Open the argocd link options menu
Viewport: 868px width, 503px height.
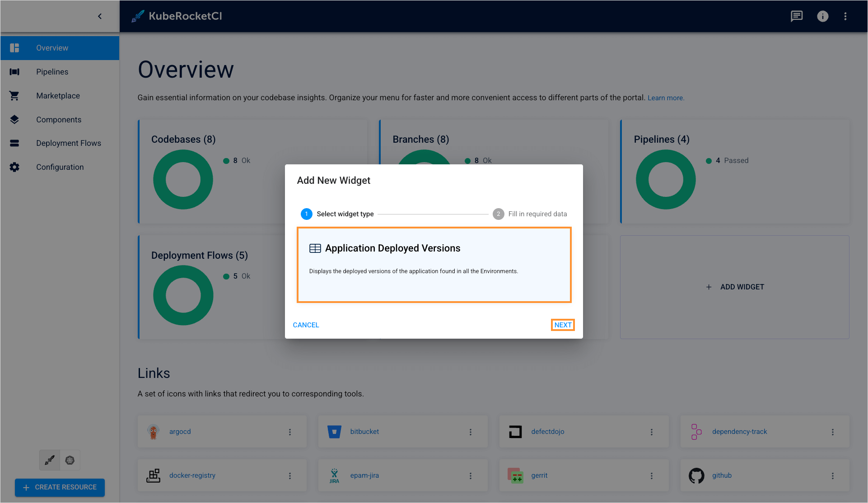[x=290, y=432]
